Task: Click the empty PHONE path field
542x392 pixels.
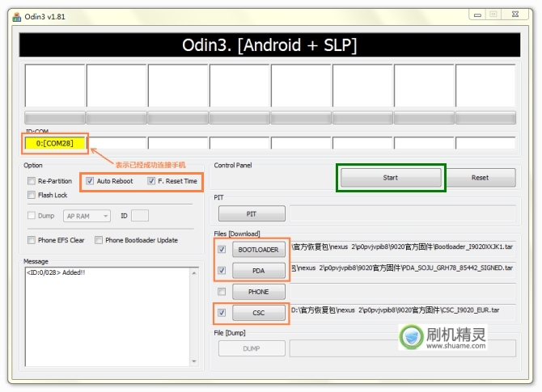Action: coord(403,292)
